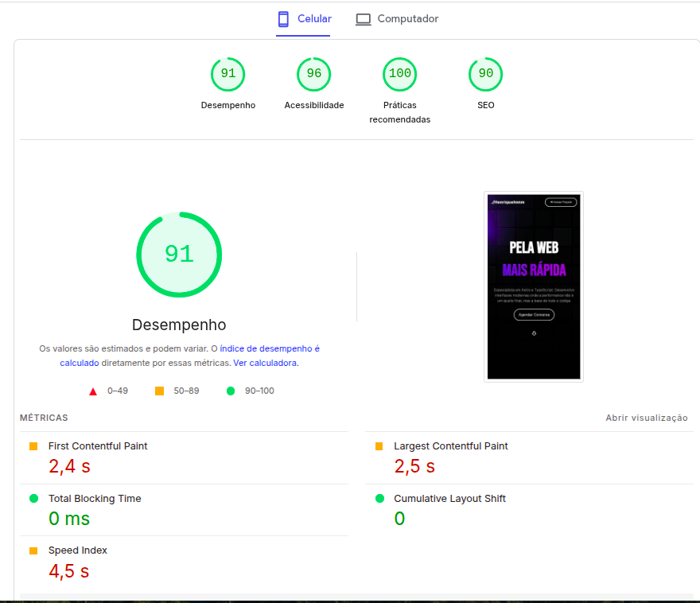Screen dimensions: 700x603
Task: Click the red triangle 0–49 legend icon
Action: [x=93, y=391]
